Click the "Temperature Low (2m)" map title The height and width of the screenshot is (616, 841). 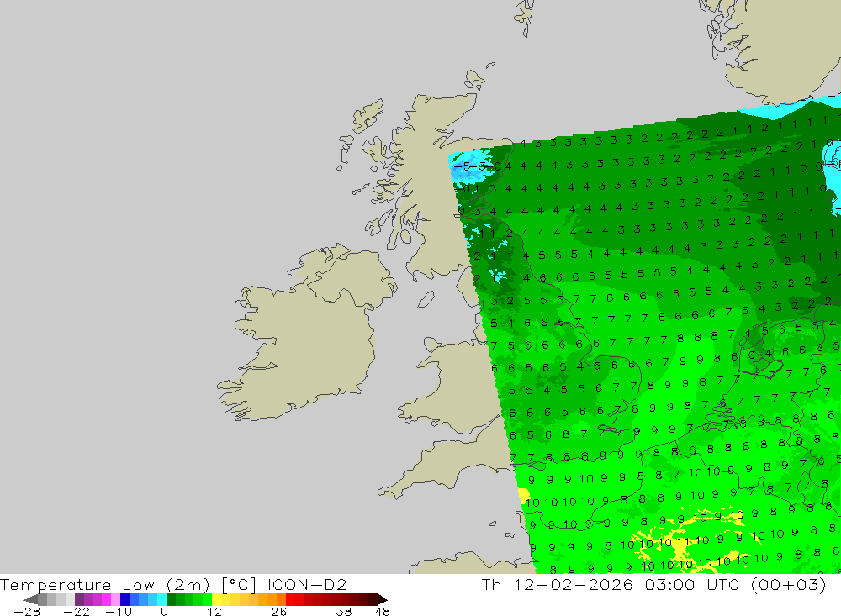tap(104, 584)
